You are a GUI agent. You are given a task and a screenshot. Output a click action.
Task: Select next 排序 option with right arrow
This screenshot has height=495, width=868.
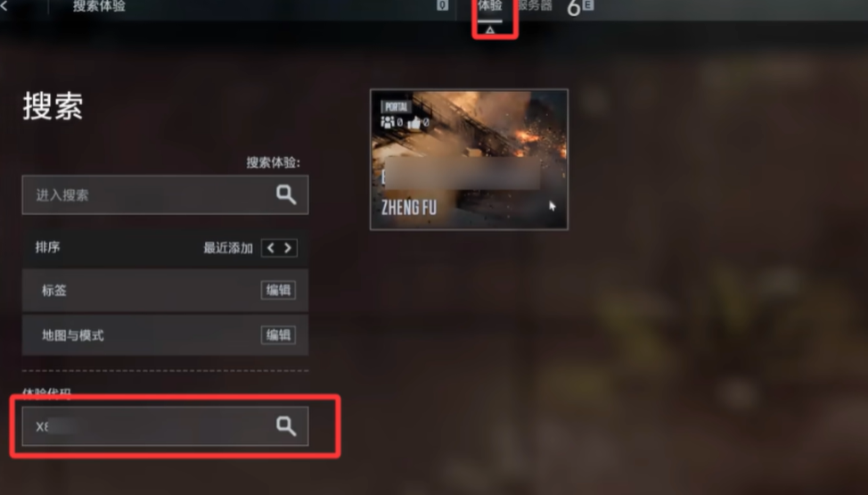pos(288,248)
